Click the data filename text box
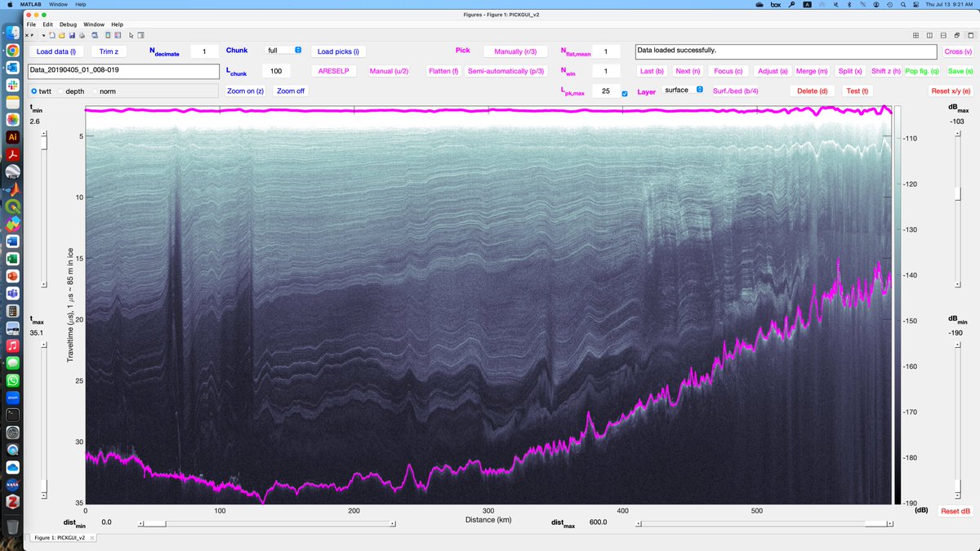 click(x=124, y=71)
